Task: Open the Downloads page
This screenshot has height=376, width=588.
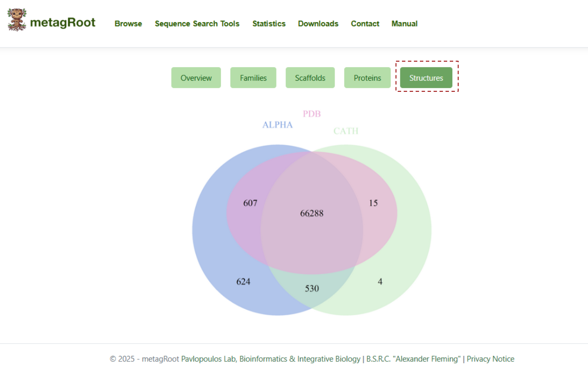Action: tap(318, 23)
